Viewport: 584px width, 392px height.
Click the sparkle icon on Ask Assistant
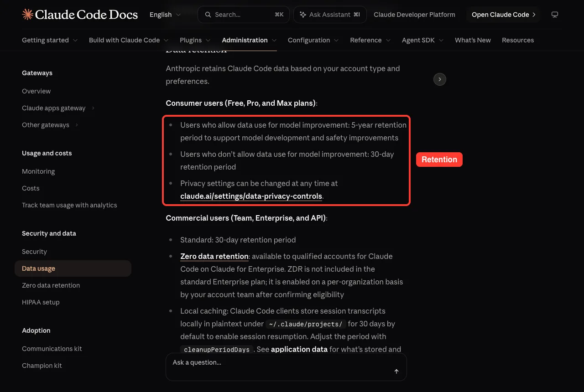303,15
